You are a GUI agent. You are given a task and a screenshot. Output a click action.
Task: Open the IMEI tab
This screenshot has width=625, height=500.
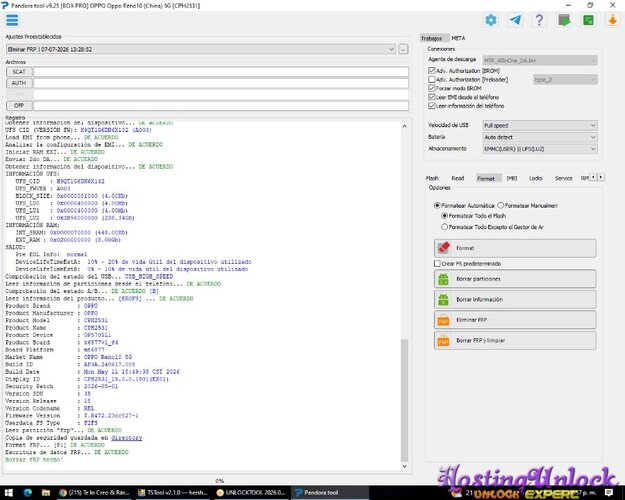click(x=512, y=178)
